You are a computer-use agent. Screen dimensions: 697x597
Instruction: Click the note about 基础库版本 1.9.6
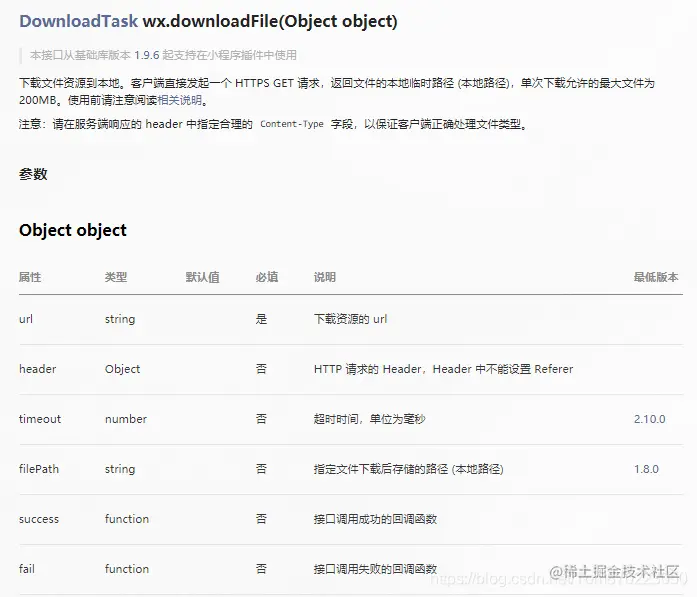(163, 55)
